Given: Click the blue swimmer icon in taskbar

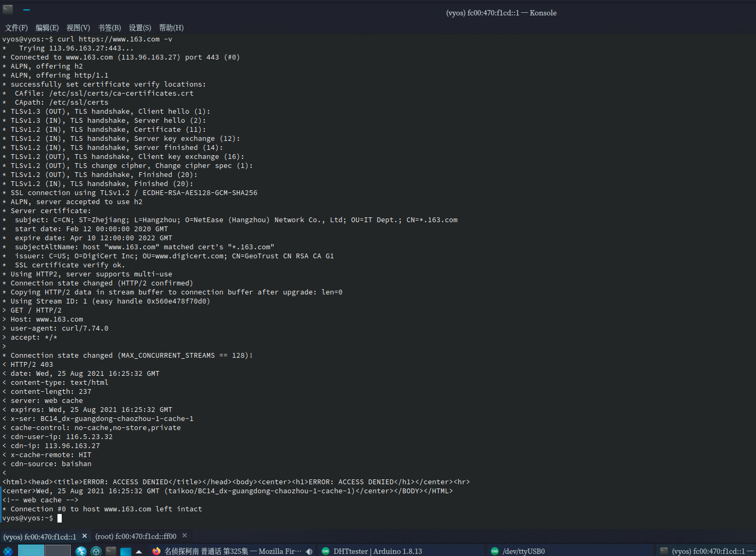Looking at the screenshot, I should [81, 551].
